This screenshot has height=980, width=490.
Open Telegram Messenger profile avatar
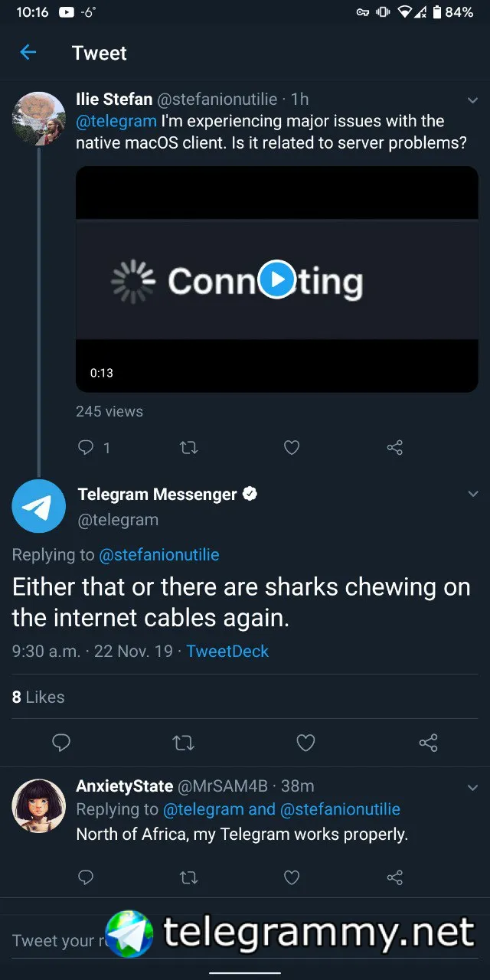[x=39, y=506]
